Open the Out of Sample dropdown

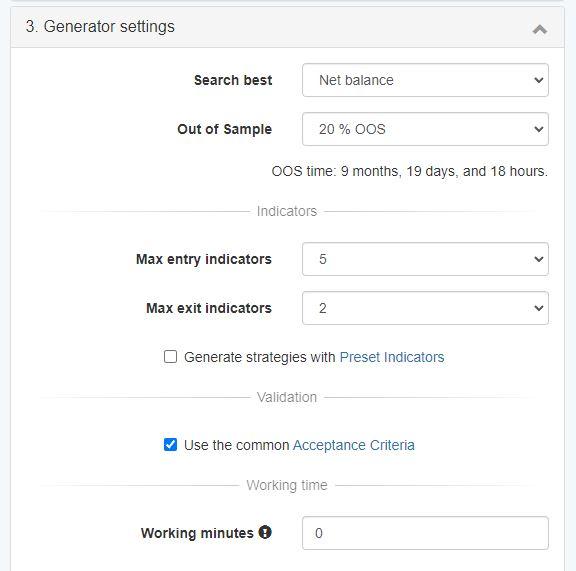(x=425, y=129)
